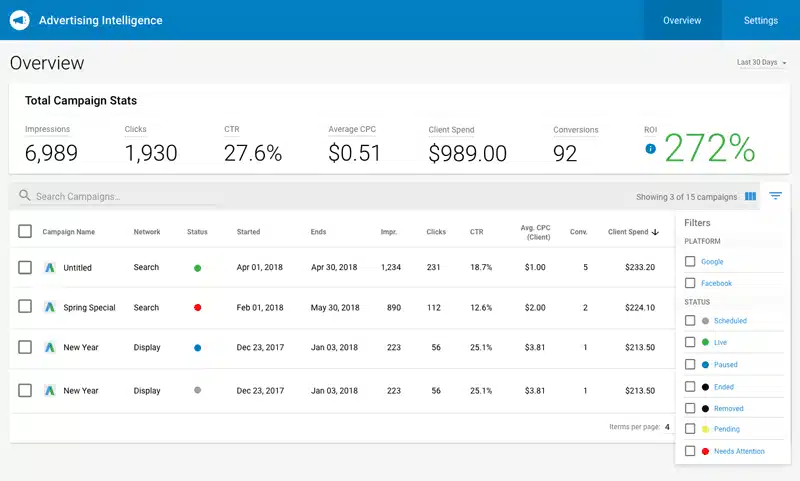Enable the Needs Attention status filter
Screen dimensions: 800x481
point(690,451)
